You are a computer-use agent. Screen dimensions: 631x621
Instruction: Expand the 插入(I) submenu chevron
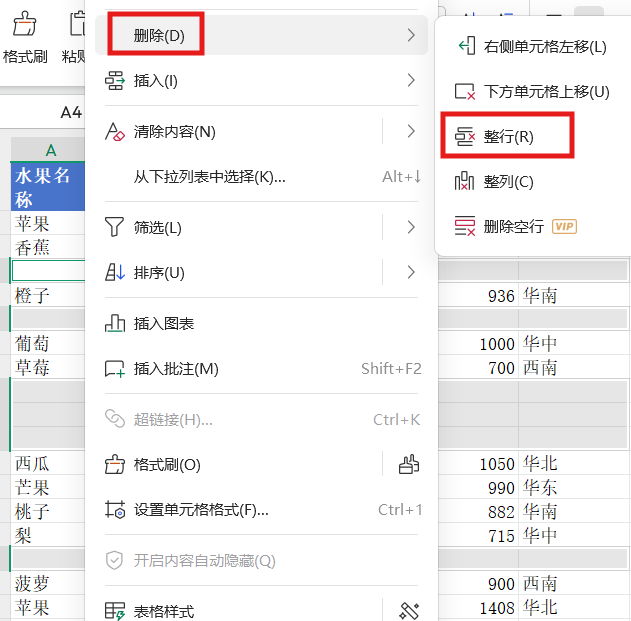pyautogui.click(x=411, y=80)
